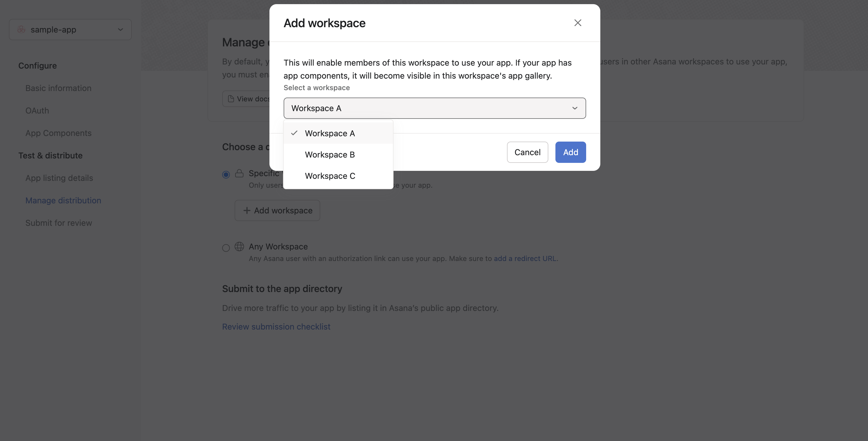Image resolution: width=868 pixels, height=441 pixels.
Task: Select the Any Workspace radio button
Action: (x=226, y=248)
